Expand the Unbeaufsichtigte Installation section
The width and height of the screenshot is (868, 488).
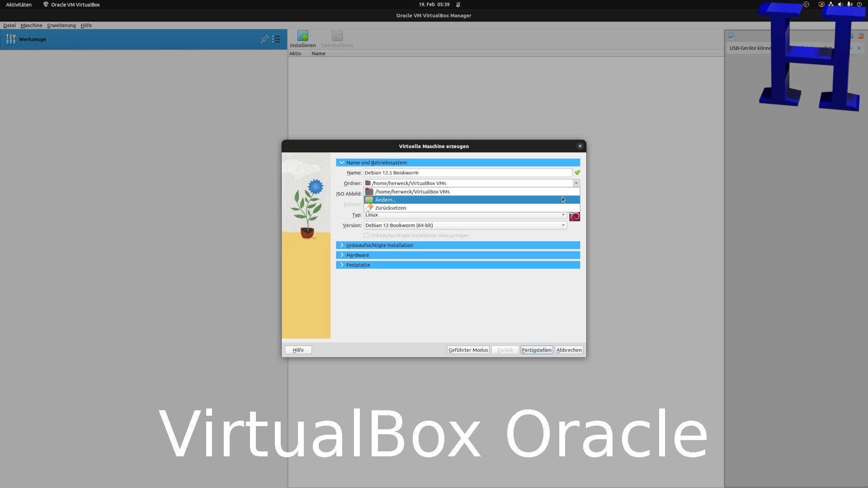point(458,245)
